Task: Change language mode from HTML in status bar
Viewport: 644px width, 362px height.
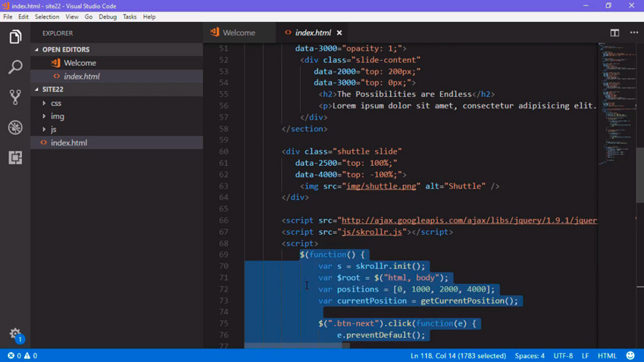Action: pyautogui.click(x=607, y=355)
